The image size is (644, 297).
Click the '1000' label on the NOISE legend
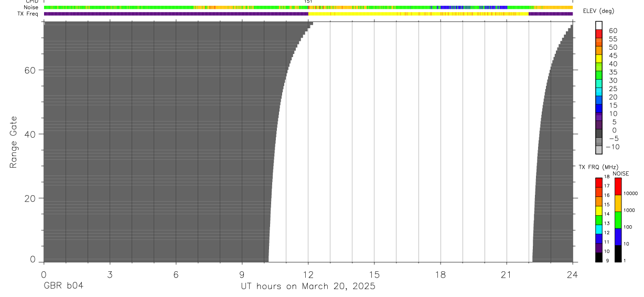coord(629,210)
